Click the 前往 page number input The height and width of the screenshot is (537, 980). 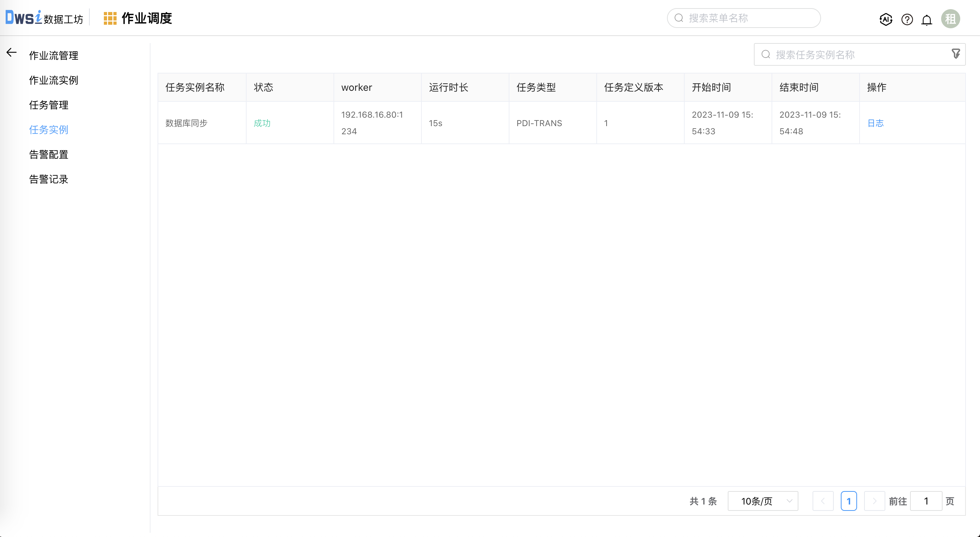click(x=926, y=501)
